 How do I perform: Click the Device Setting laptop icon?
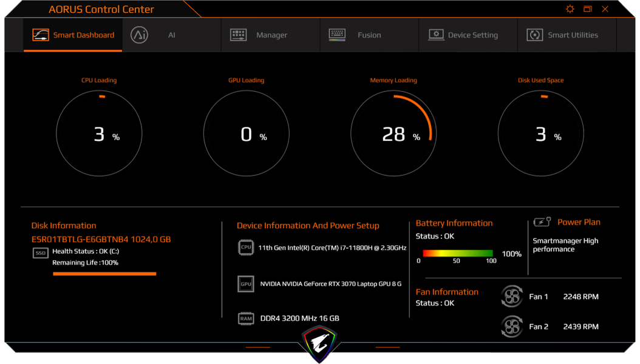pos(436,35)
